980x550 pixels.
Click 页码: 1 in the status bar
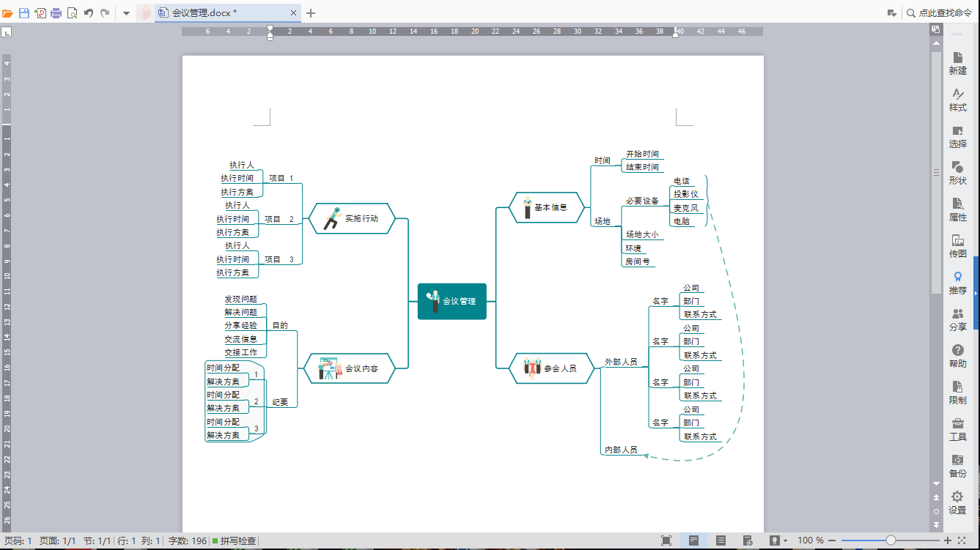point(18,541)
